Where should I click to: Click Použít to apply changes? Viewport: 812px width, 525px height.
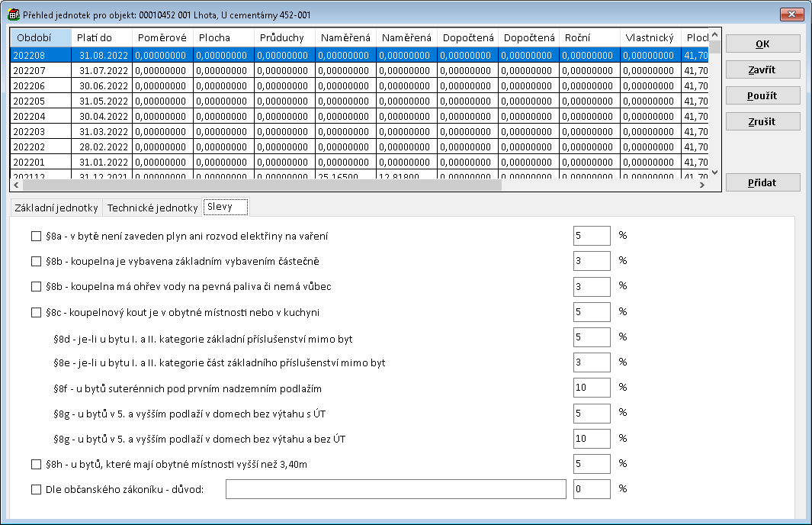pyautogui.click(x=762, y=95)
